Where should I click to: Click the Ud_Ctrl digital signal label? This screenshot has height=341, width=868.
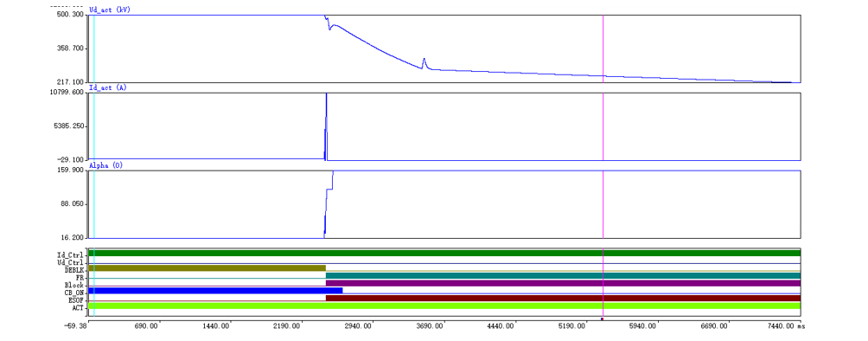(x=70, y=262)
